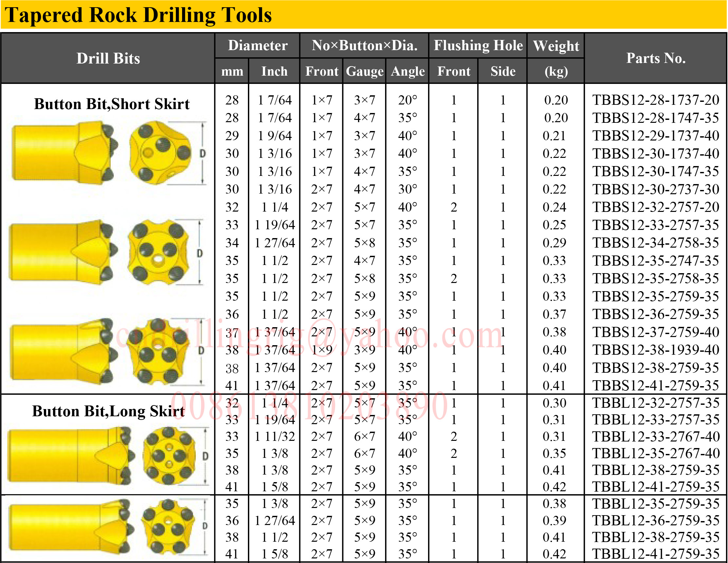Image resolution: width=728 pixels, height=563 pixels.
Task: Select part number TBBS12-35-2758-35
Action: 655,278
